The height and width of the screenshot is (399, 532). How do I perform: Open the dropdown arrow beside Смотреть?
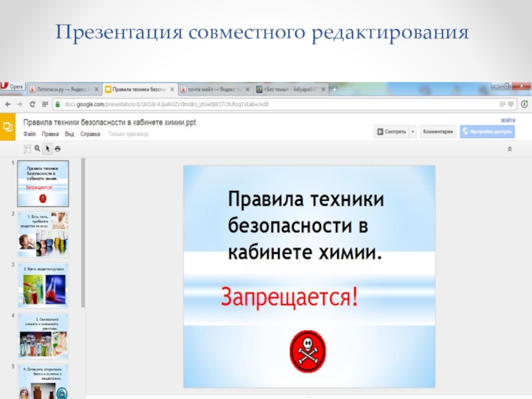pos(412,132)
